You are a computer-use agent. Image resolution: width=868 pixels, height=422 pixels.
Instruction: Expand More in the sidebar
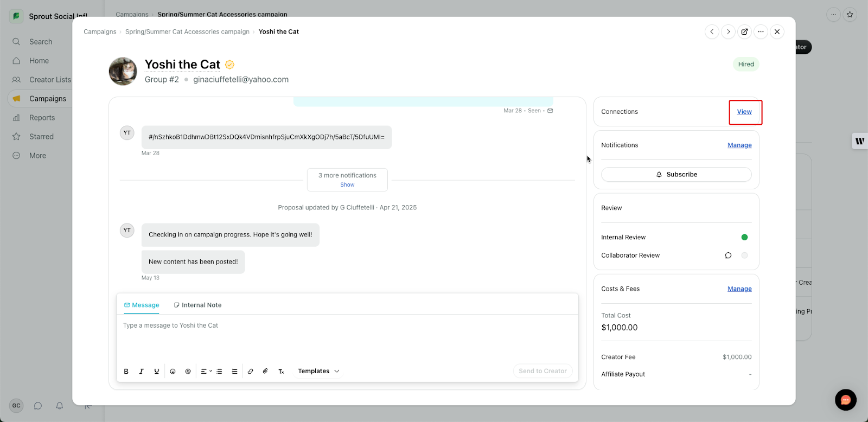[37, 156]
